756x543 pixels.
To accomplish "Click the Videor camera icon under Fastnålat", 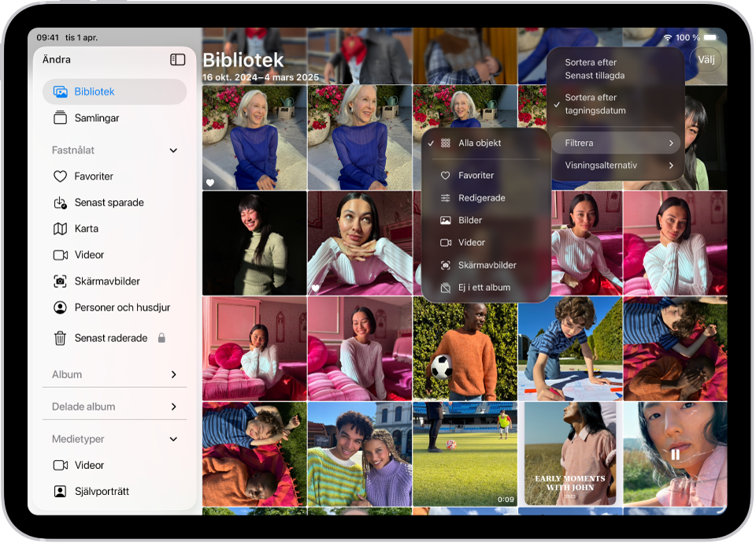I will (61, 255).
